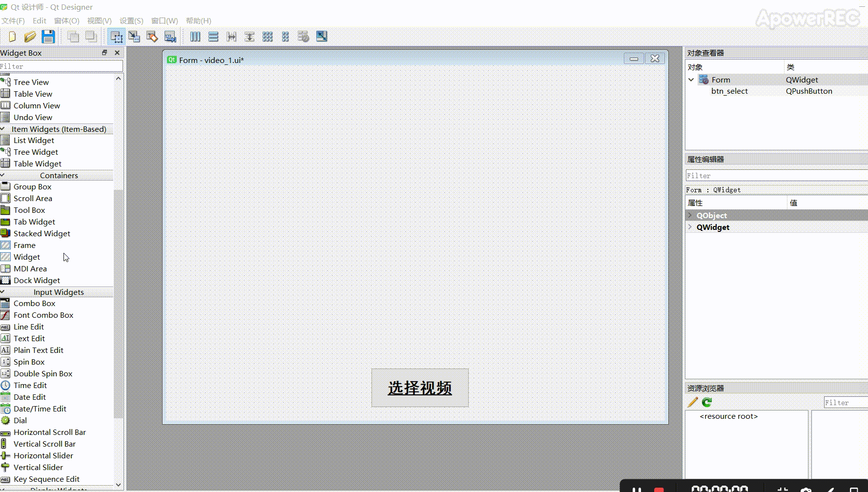Select the Combo Box widget entry
This screenshot has height=492, width=868.
(x=34, y=303)
